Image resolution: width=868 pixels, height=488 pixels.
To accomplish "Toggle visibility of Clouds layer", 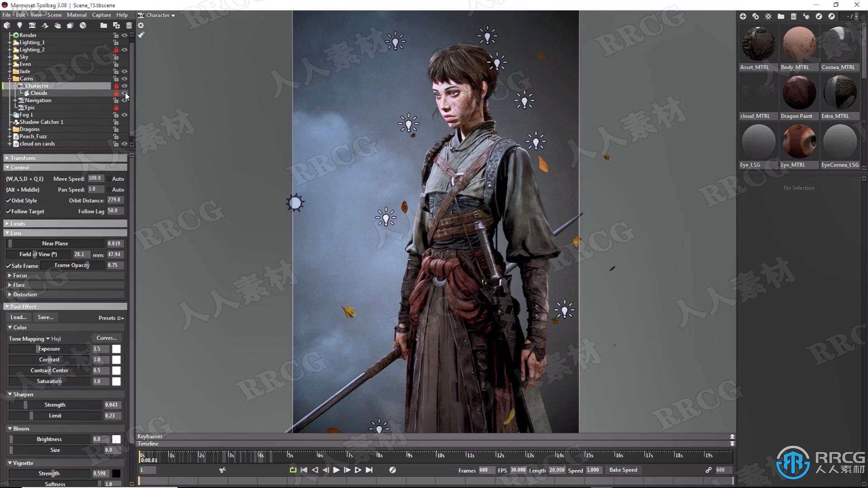I will 125,93.
